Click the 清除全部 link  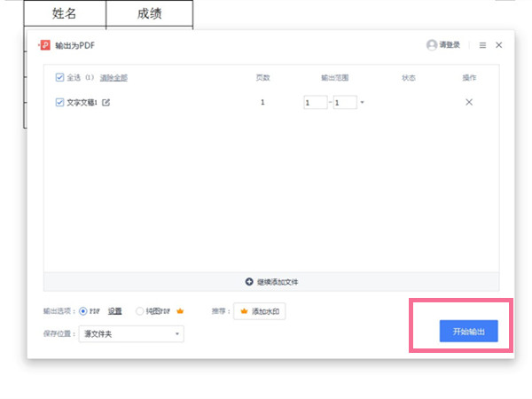click(113, 77)
